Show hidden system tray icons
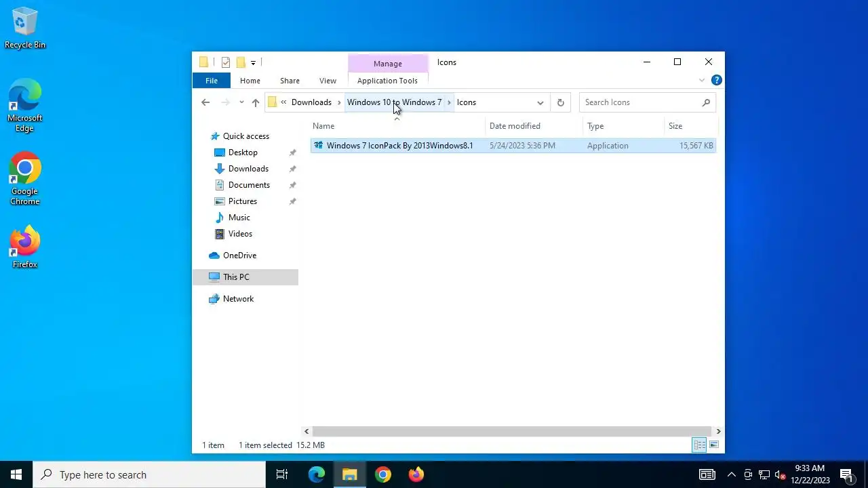The image size is (868, 488). click(x=732, y=474)
